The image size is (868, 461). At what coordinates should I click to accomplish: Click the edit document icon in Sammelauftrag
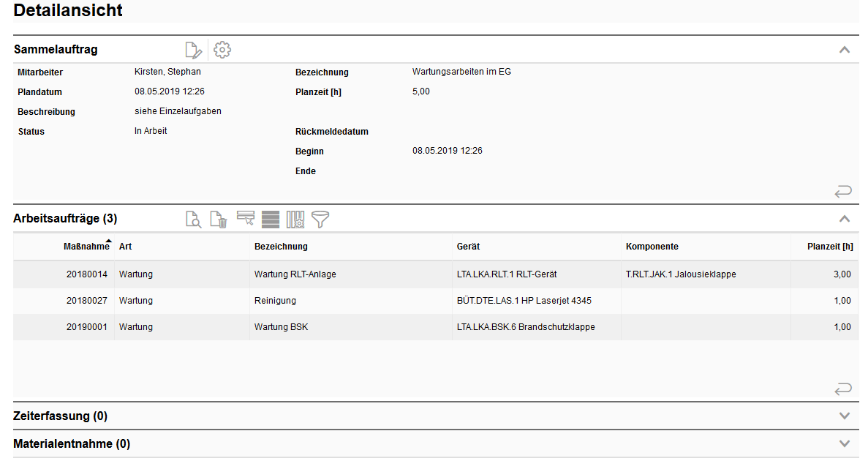(x=193, y=50)
